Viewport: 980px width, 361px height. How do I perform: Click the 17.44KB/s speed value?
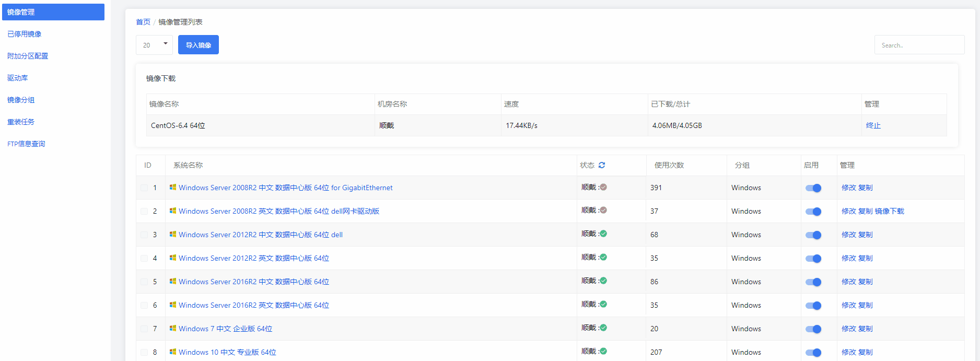coord(521,125)
